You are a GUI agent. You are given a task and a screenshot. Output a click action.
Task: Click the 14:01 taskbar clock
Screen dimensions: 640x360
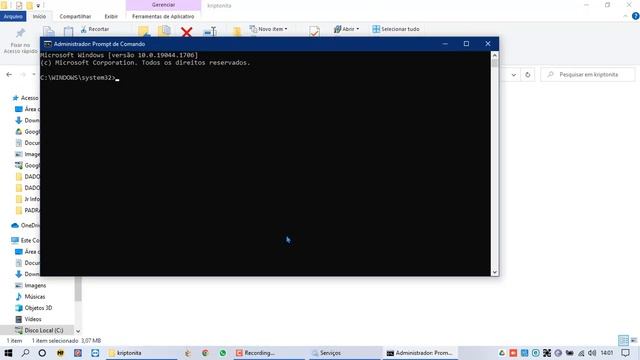pyautogui.click(x=607, y=353)
